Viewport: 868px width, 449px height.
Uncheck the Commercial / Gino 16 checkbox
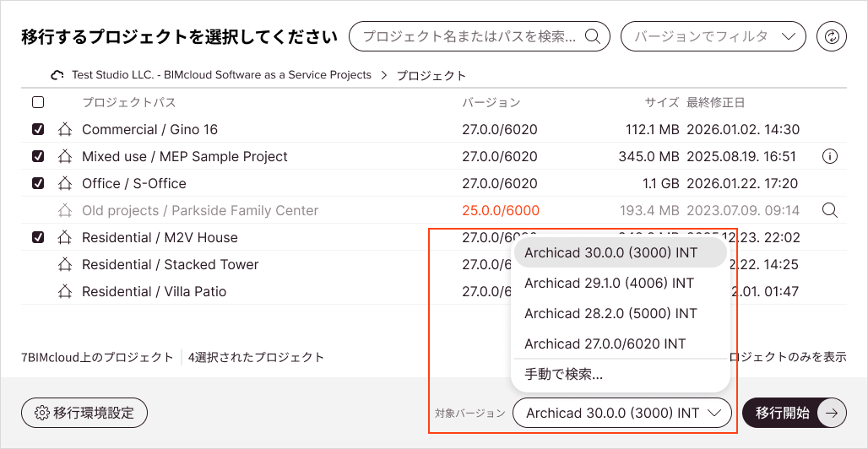coord(38,129)
